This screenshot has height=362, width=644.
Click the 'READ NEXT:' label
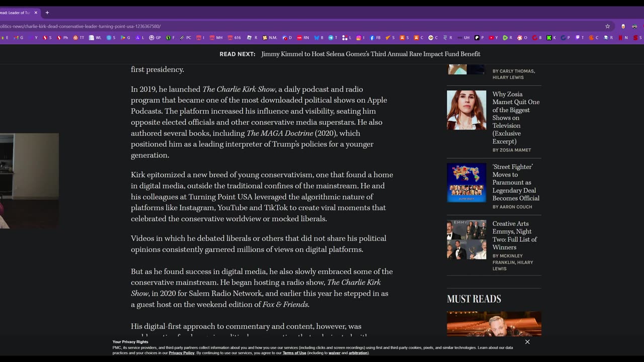point(237,54)
